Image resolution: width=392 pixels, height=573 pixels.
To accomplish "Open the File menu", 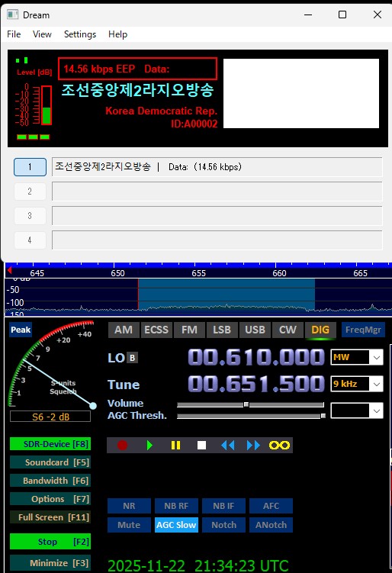I will point(14,34).
